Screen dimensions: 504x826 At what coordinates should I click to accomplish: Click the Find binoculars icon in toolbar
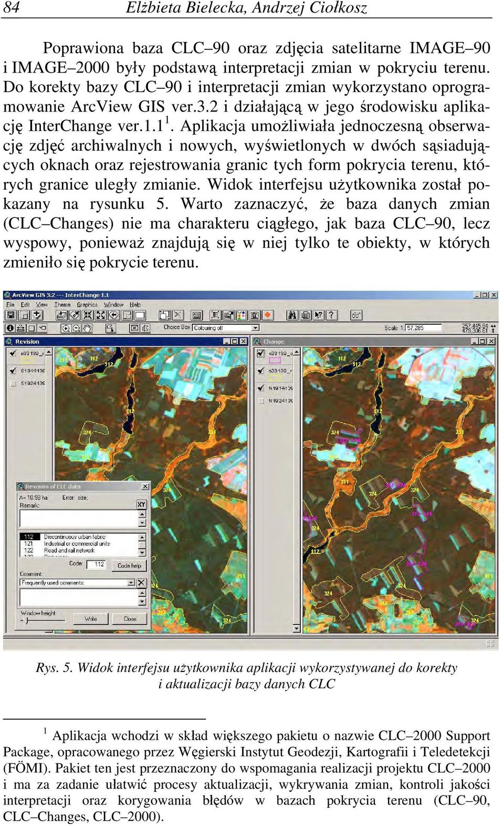(x=292, y=315)
